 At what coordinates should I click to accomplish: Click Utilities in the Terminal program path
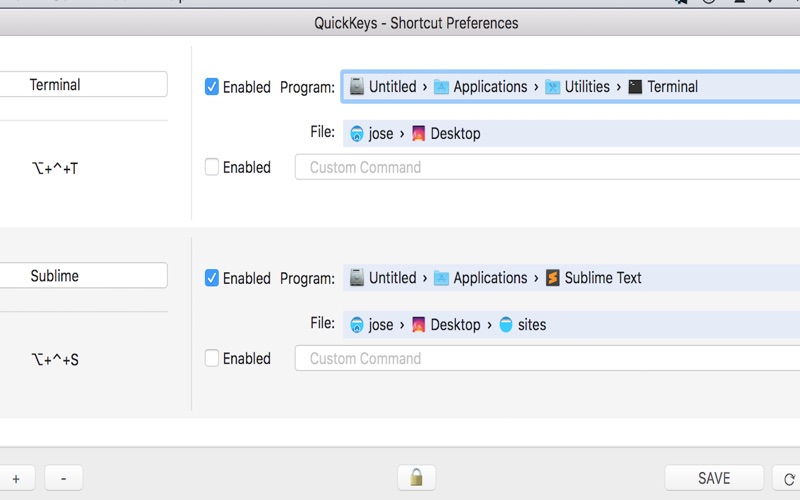click(x=587, y=87)
